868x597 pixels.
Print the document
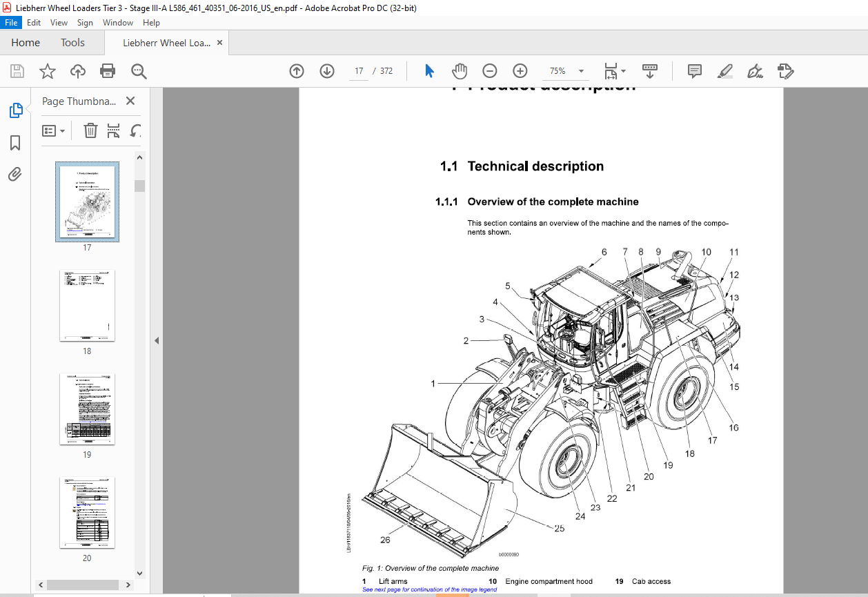pyautogui.click(x=108, y=71)
